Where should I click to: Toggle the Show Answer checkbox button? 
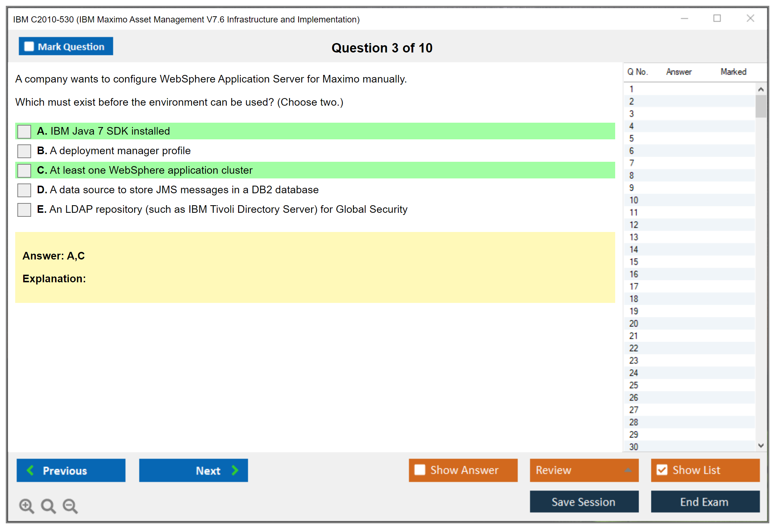420,470
